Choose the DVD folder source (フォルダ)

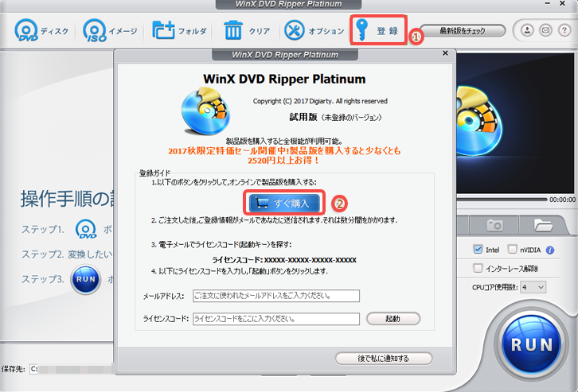179,30
